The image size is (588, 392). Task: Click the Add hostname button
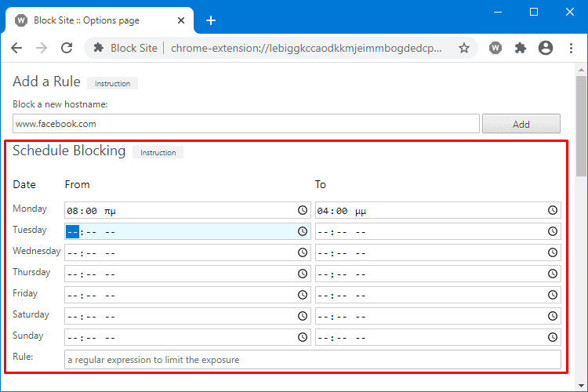521,124
